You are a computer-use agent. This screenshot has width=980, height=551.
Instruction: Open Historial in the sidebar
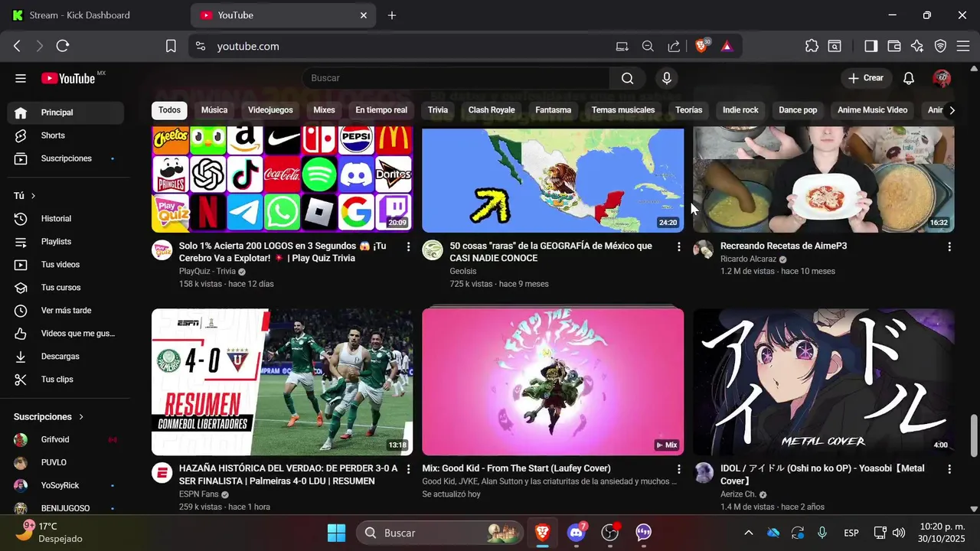pyautogui.click(x=66, y=219)
